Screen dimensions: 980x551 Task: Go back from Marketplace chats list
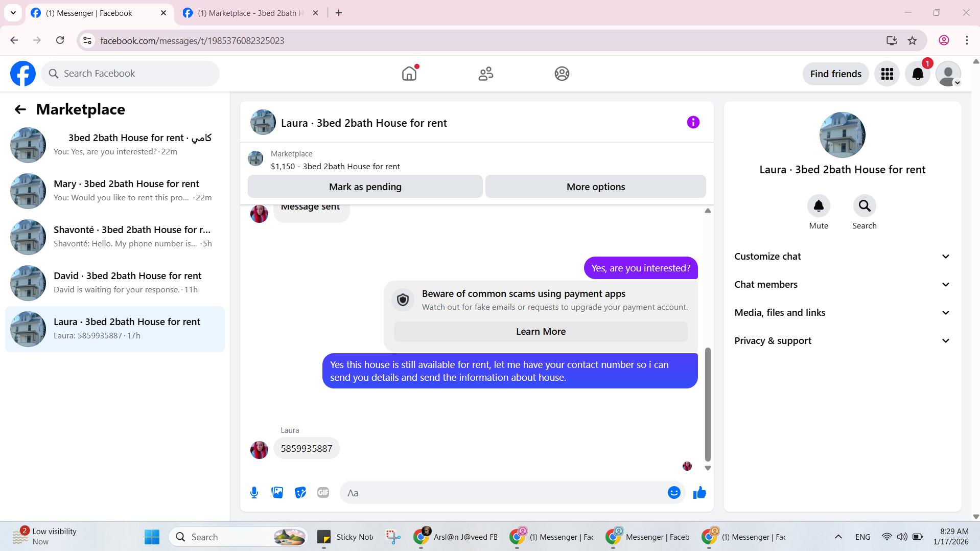[x=20, y=109]
